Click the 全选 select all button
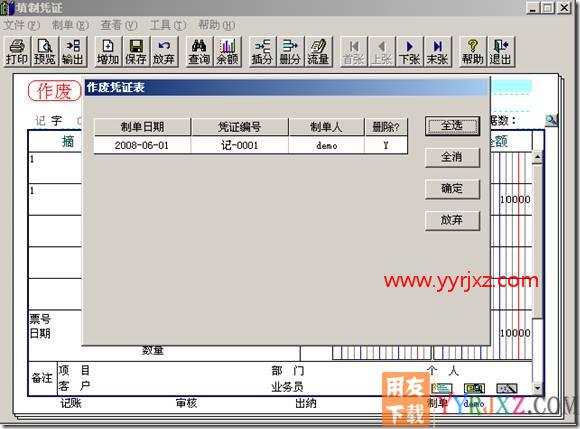580x429 pixels. (452, 126)
